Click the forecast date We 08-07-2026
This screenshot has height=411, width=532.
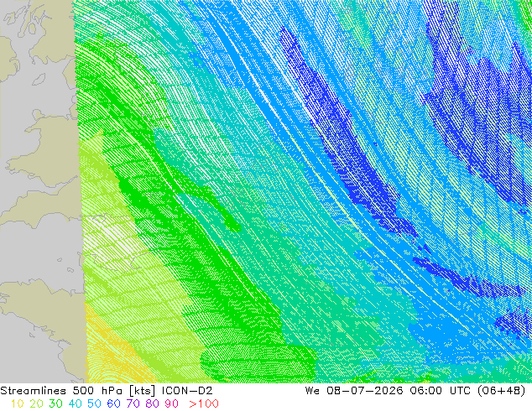click(x=354, y=391)
